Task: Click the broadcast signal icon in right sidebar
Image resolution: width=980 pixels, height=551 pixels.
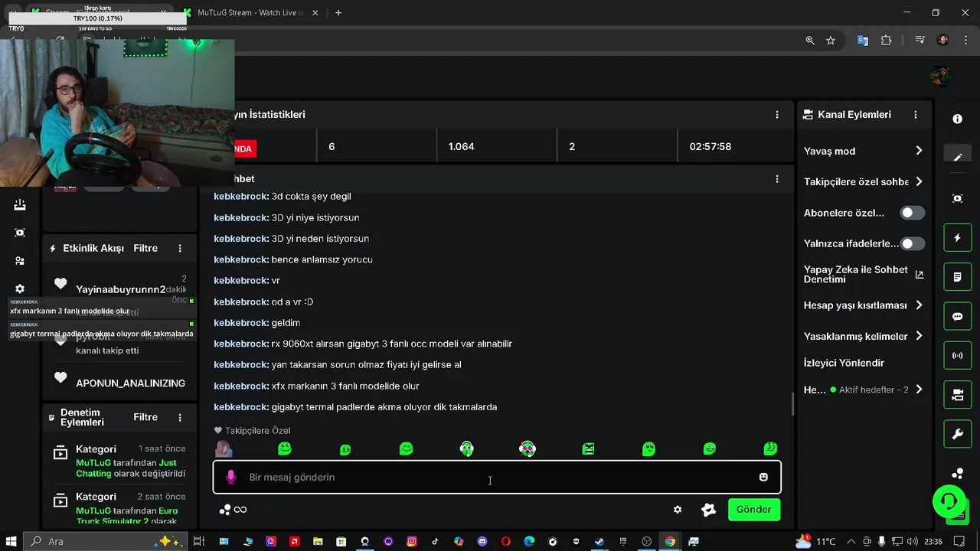Action: [x=957, y=356]
